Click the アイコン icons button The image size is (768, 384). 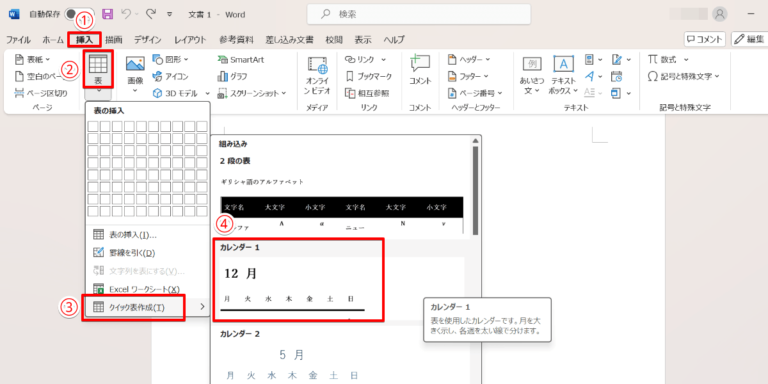coord(170,76)
